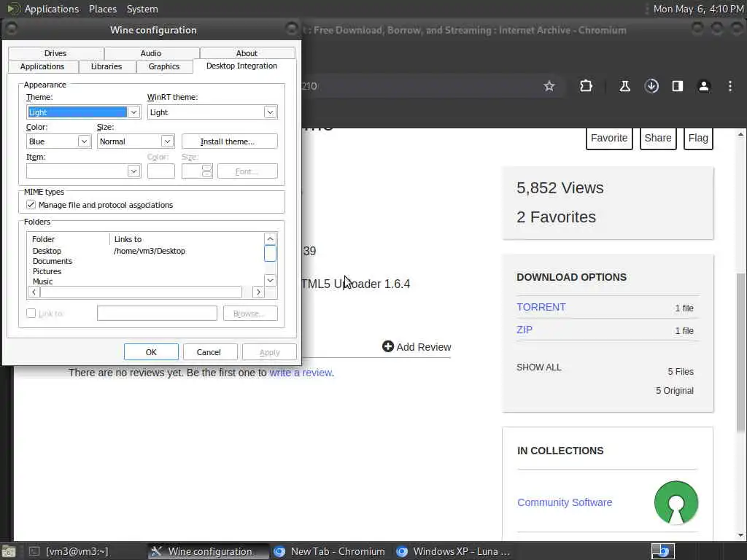Click the Share button in Chromium
This screenshot has width=747, height=560.
(658, 138)
